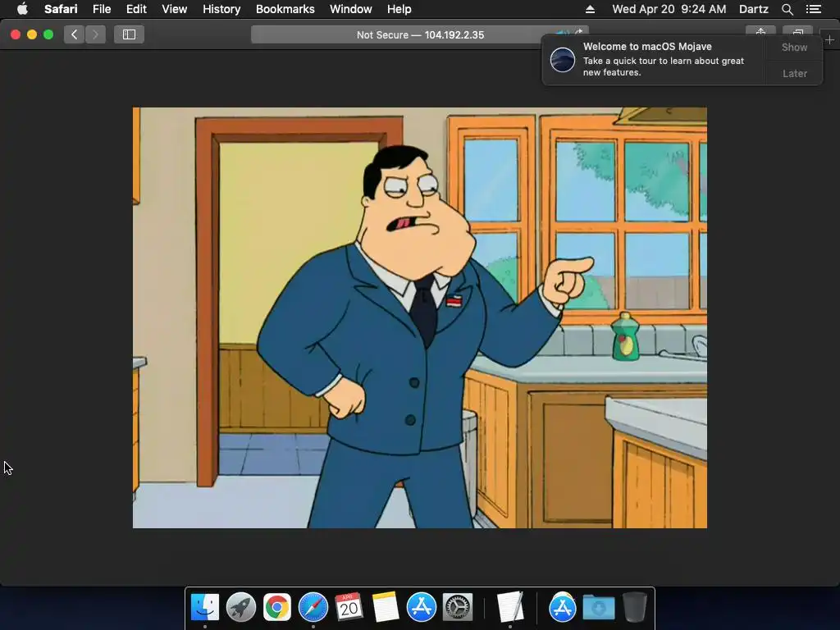840x630 pixels.
Task: Launch Launchpad from the Dock
Action: (x=240, y=607)
